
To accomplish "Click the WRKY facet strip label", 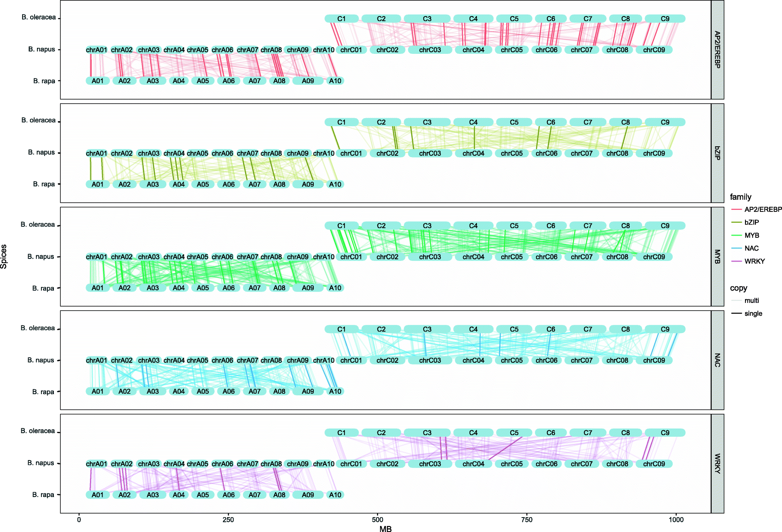I will tap(717, 464).
